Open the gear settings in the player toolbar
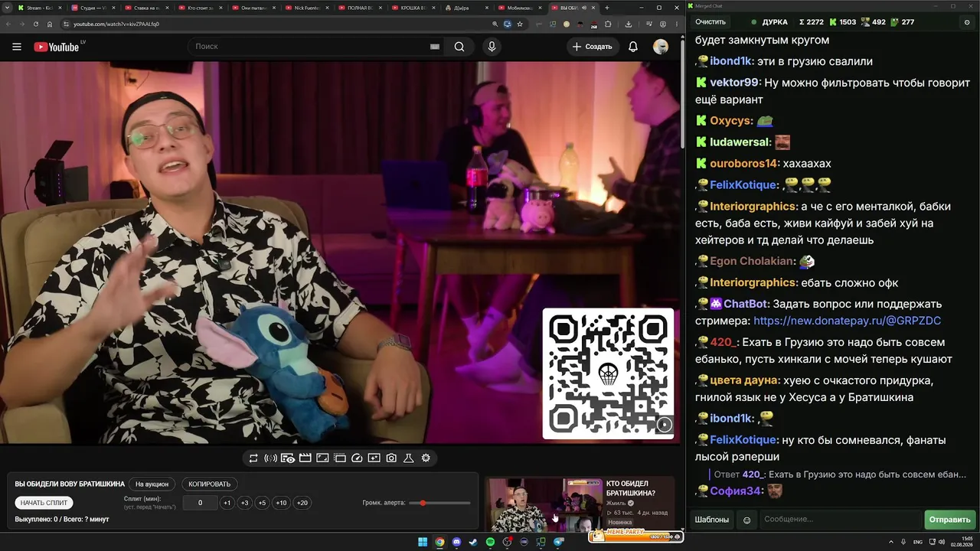Image resolution: width=980 pixels, height=551 pixels. tap(426, 458)
